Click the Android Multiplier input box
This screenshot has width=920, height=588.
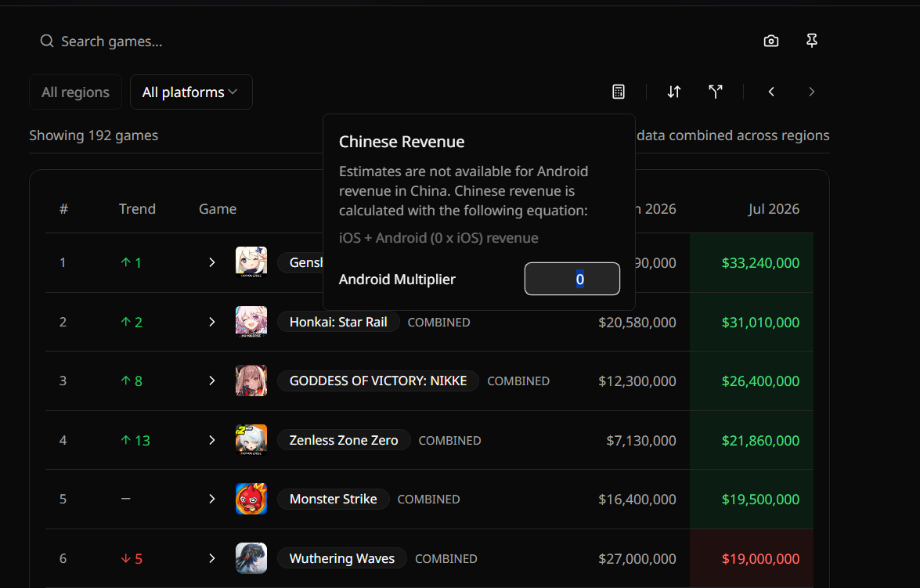click(572, 279)
